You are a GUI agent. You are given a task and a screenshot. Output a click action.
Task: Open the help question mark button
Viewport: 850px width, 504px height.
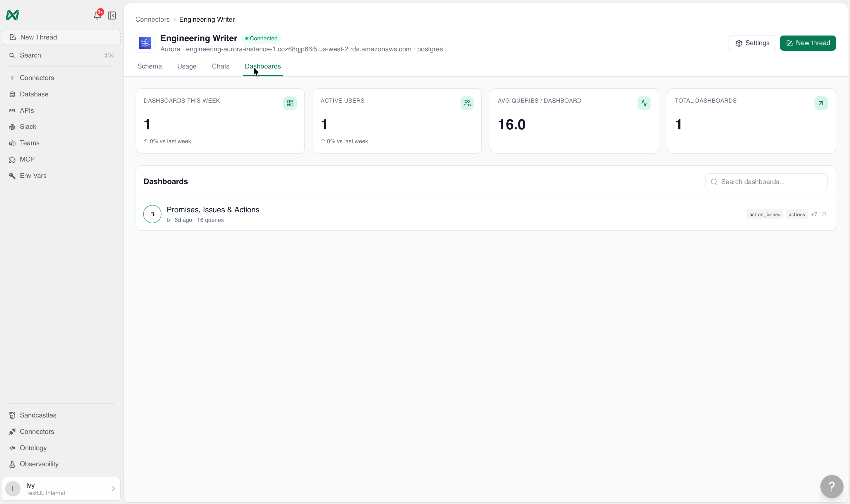tap(831, 486)
